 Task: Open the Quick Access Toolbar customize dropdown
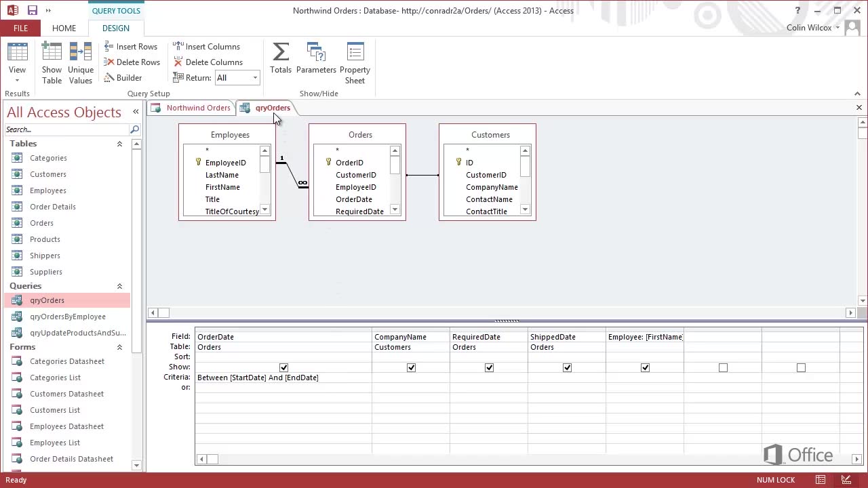tap(48, 10)
